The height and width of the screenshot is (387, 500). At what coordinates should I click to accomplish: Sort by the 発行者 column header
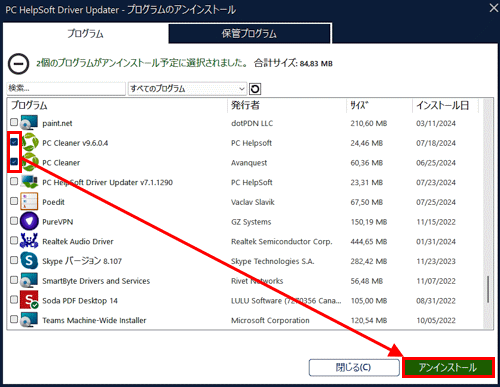pyautogui.click(x=287, y=106)
